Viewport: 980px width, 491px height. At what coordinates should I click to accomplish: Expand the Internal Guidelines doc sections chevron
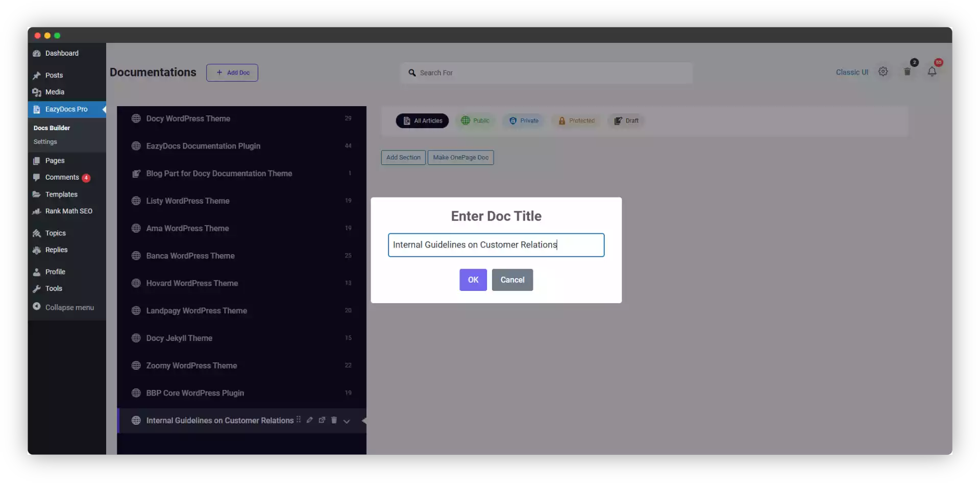point(347,422)
